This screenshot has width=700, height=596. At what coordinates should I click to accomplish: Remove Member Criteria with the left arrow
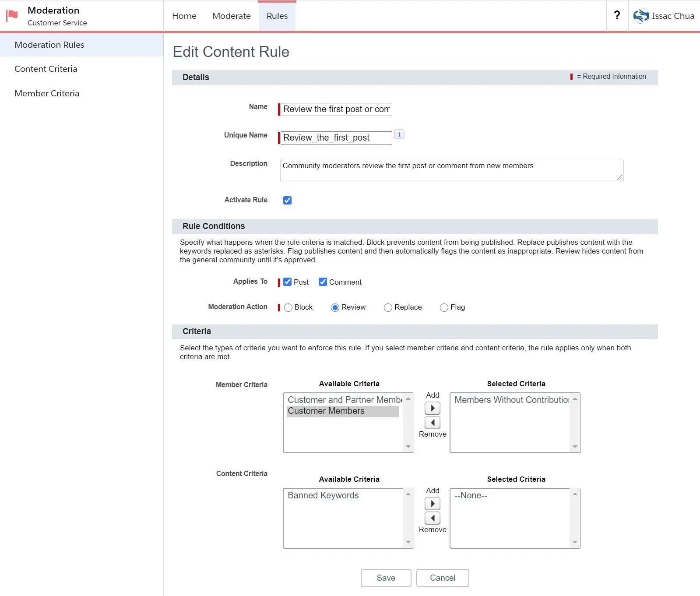point(433,423)
